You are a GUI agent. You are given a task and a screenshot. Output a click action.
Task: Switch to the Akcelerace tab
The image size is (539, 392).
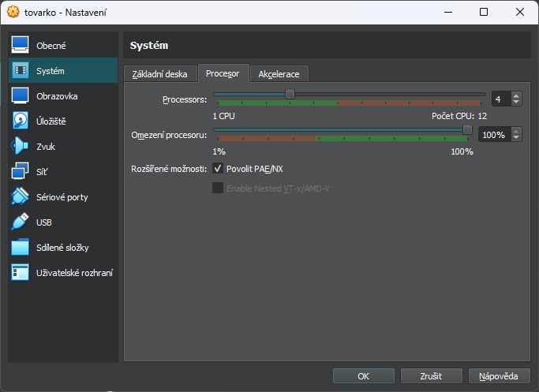click(x=279, y=74)
